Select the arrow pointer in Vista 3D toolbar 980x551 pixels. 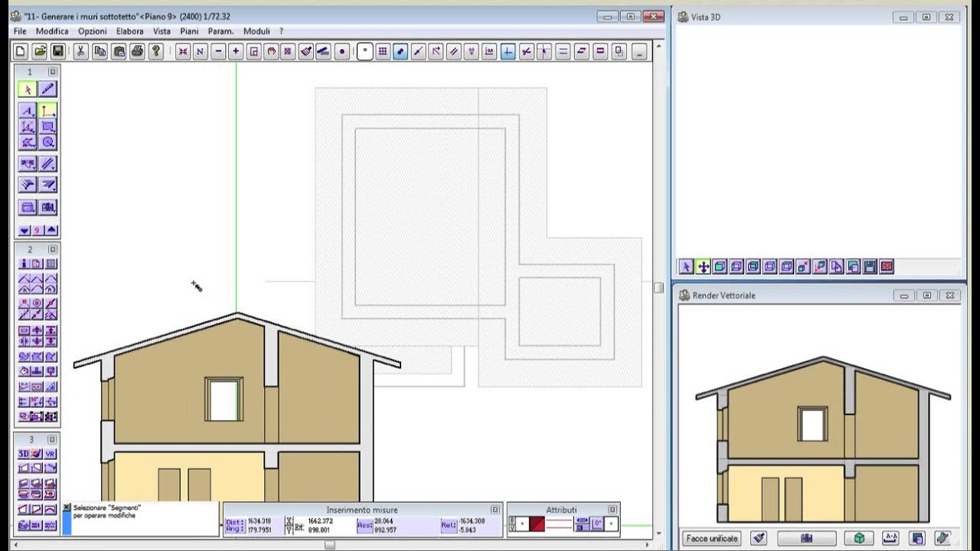[687, 267]
